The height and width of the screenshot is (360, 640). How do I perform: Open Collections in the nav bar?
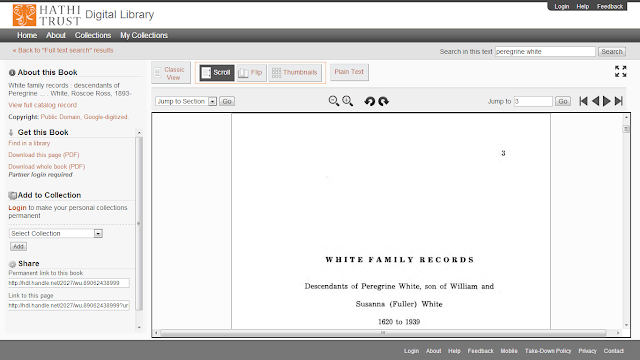(93, 36)
